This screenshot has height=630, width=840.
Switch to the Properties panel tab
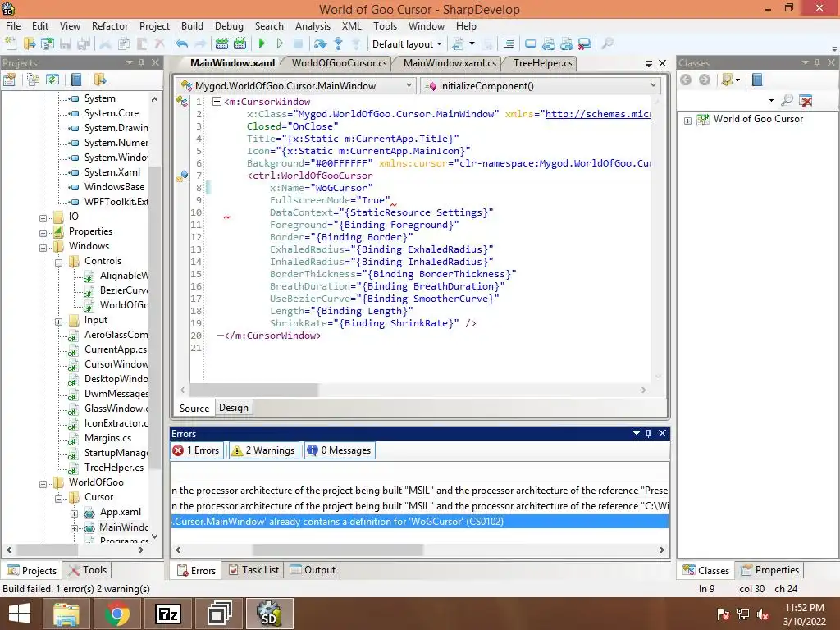click(770, 570)
